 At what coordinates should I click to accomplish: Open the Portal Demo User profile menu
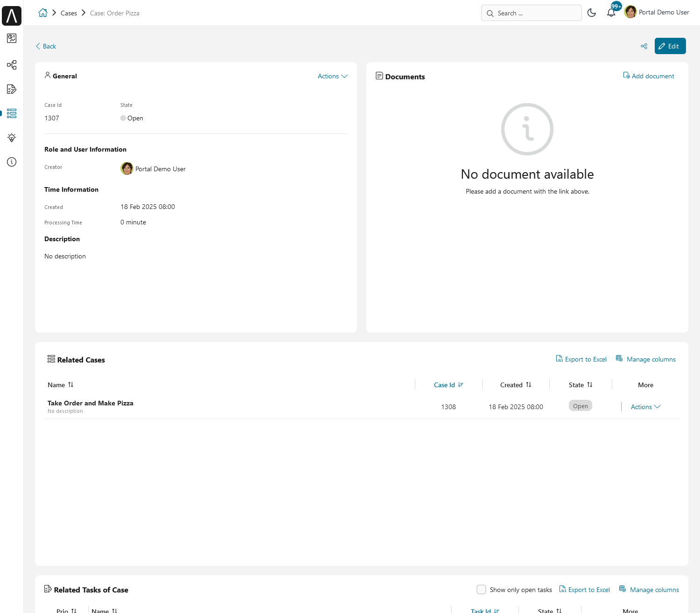[x=657, y=13]
